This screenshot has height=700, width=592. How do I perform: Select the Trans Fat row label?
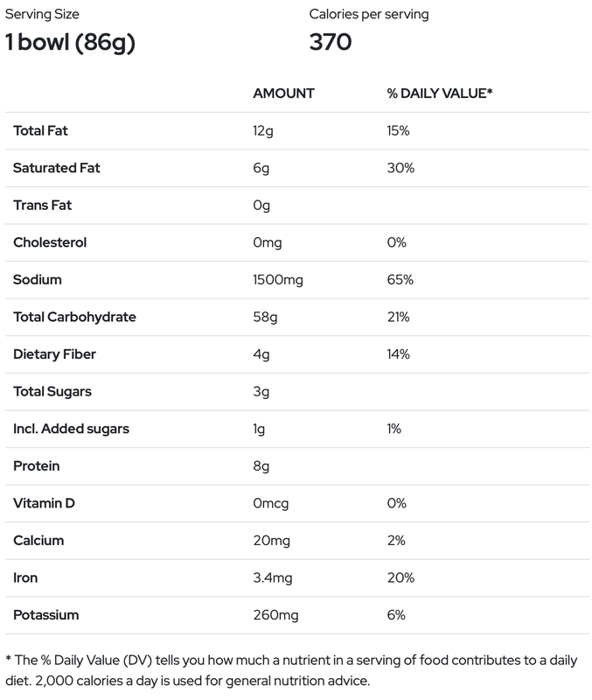point(42,206)
